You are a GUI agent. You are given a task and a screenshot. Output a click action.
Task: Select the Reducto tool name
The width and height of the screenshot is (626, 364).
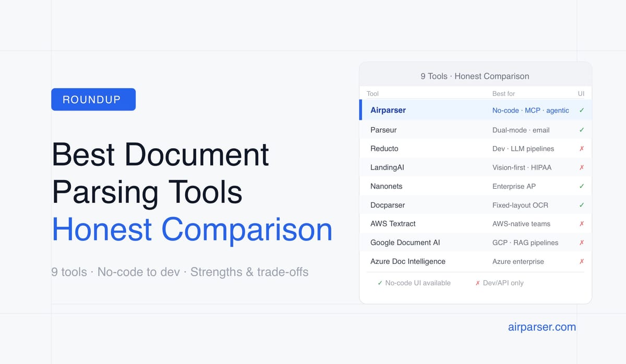point(384,149)
